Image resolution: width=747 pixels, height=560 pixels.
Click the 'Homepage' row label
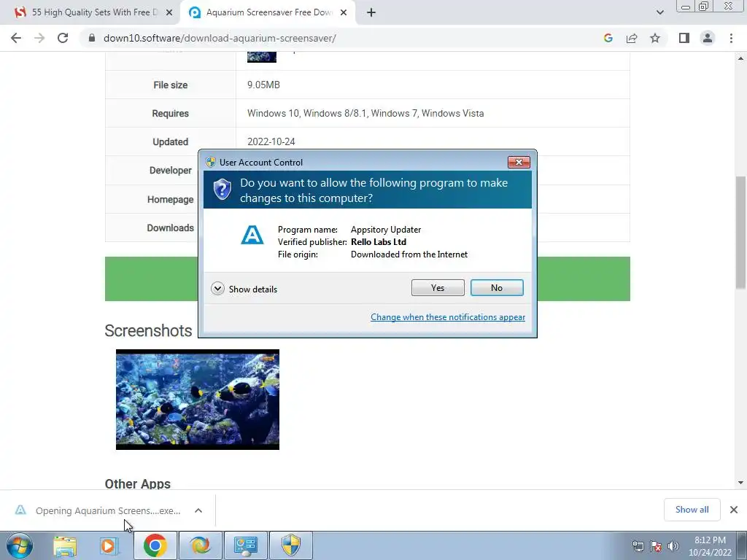[170, 200]
